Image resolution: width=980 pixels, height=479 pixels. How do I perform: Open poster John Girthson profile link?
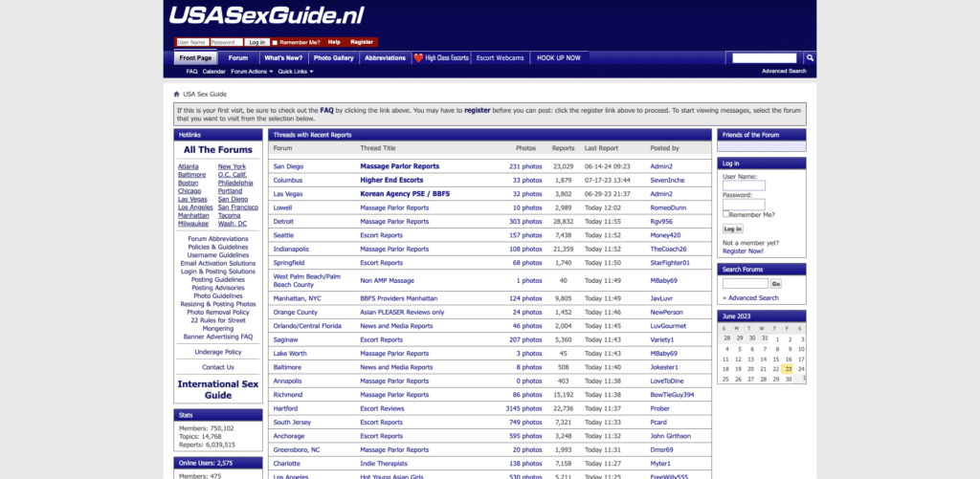click(x=671, y=437)
